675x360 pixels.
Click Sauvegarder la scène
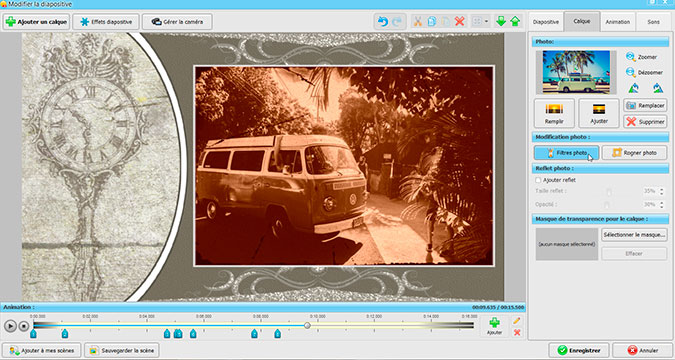(121, 350)
